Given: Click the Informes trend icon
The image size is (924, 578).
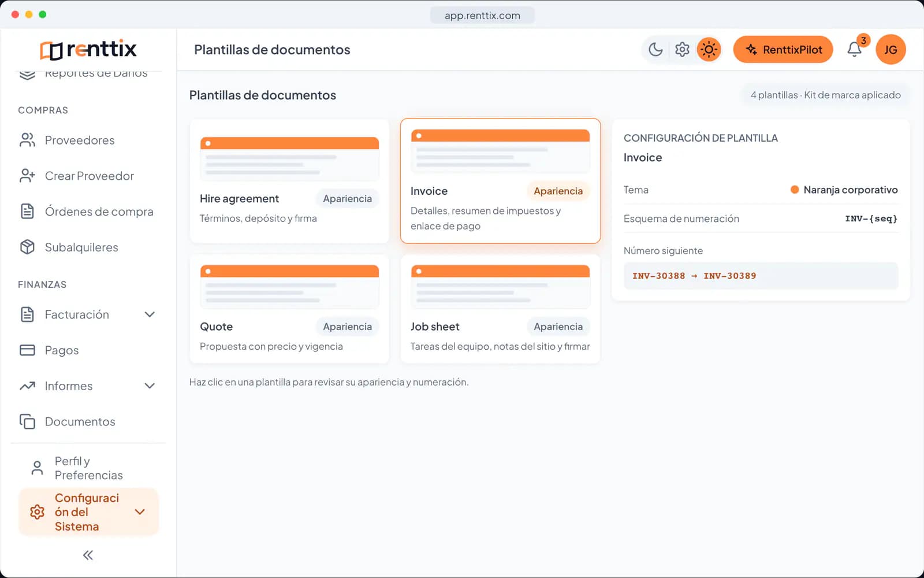Looking at the screenshot, I should click(27, 386).
